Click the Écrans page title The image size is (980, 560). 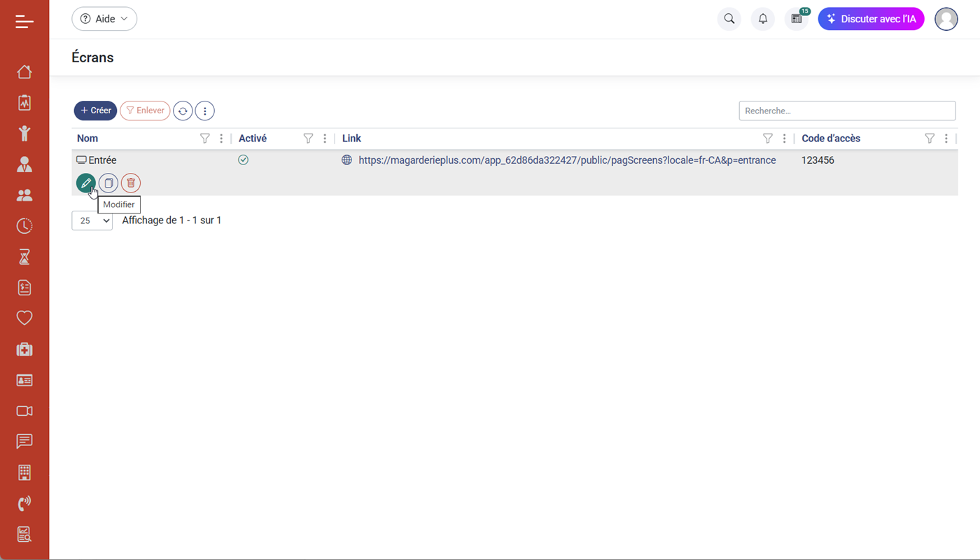point(92,57)
